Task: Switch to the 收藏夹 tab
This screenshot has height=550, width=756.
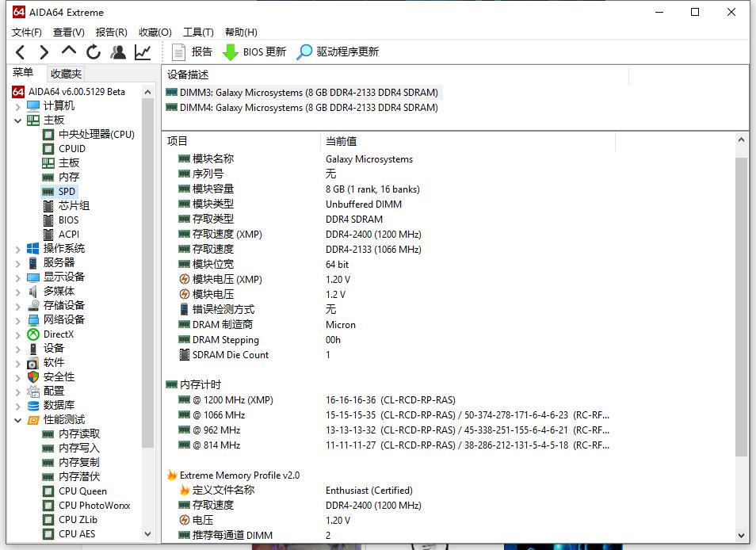Action: [x=66, y=74]
